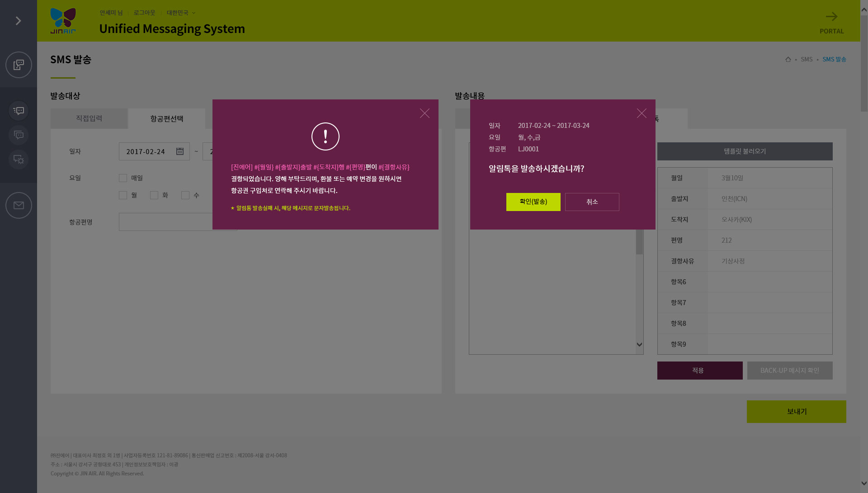Switch to 항공편선택 tab
Screen dimensions: 868x493
(x=167, y=118)
